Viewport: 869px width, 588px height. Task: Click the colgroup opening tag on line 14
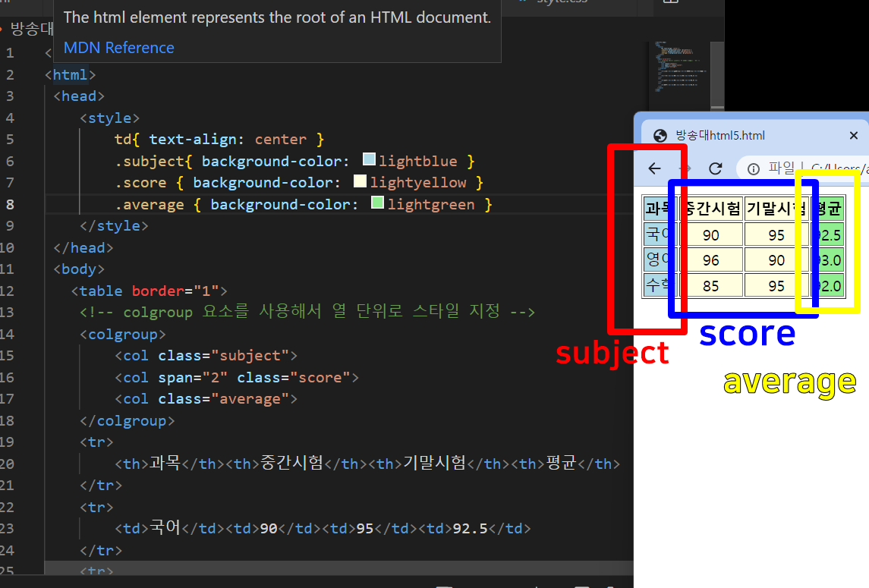(x=123, y=334)
